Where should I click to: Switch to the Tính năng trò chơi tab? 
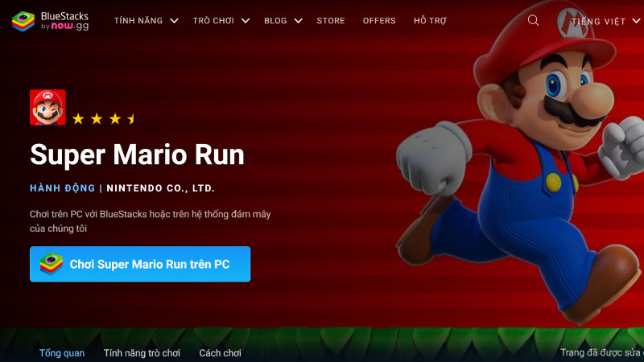(142, 353)
